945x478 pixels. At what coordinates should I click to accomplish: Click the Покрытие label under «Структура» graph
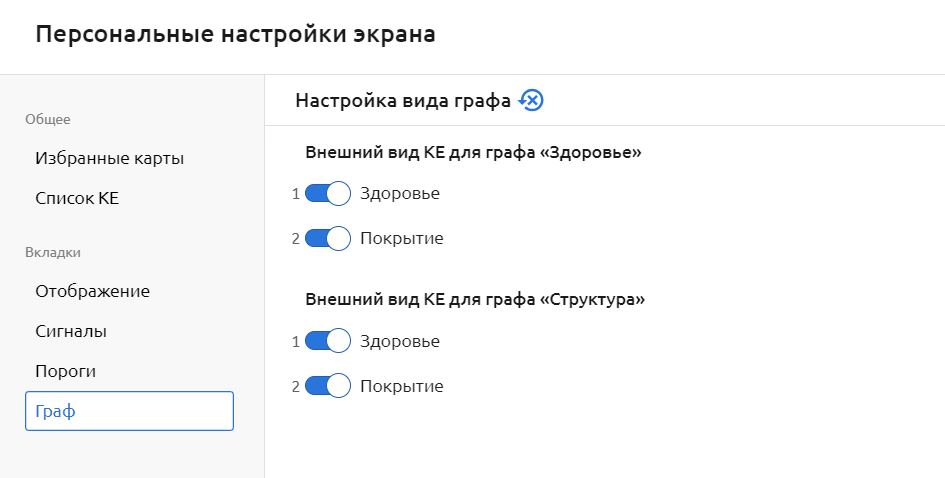401,386
